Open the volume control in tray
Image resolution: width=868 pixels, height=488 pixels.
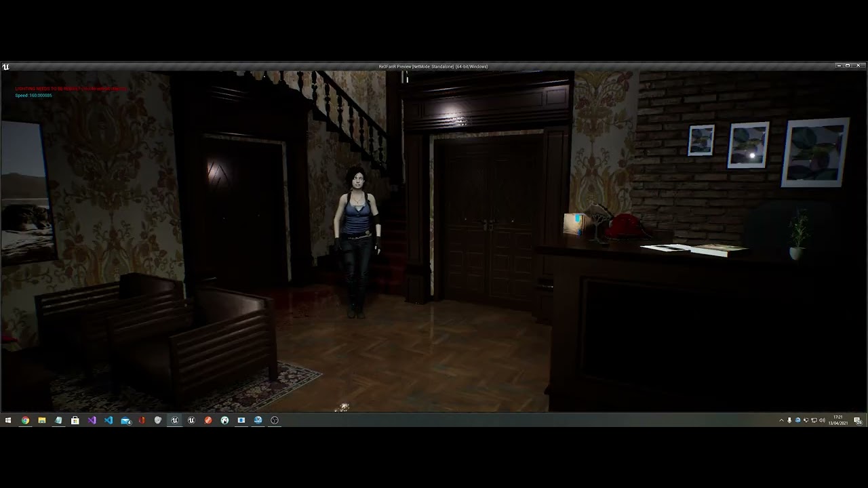(822, 420)
